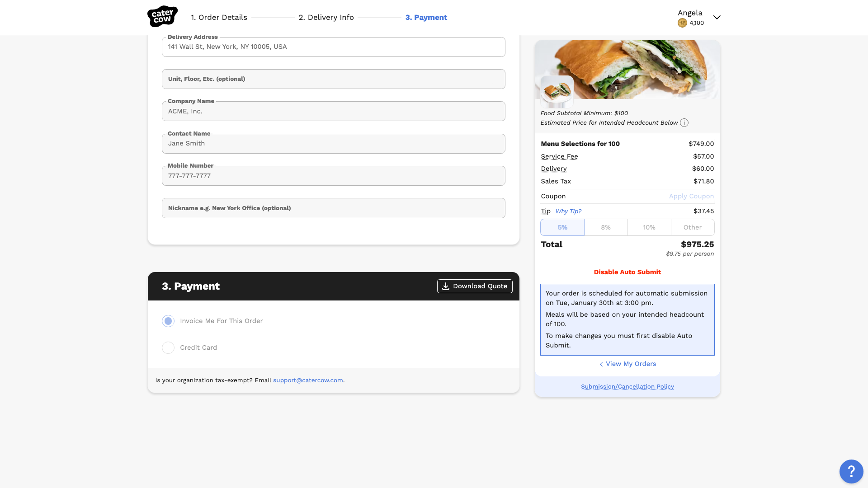Click the info icon beside Estimated Price

pos(684,123)
